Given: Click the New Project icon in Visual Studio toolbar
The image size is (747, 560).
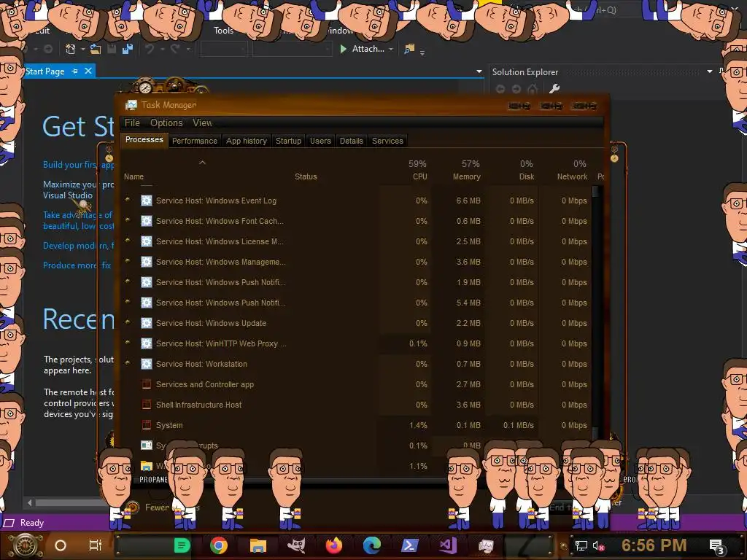Looking at the screenshot, I should click(x=71, y=49).
